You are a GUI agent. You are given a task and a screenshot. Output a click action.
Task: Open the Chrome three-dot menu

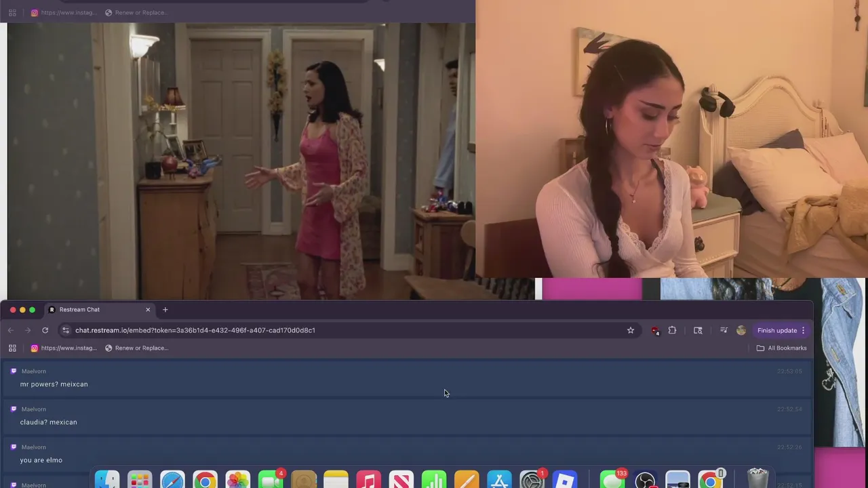click(803, 330)
